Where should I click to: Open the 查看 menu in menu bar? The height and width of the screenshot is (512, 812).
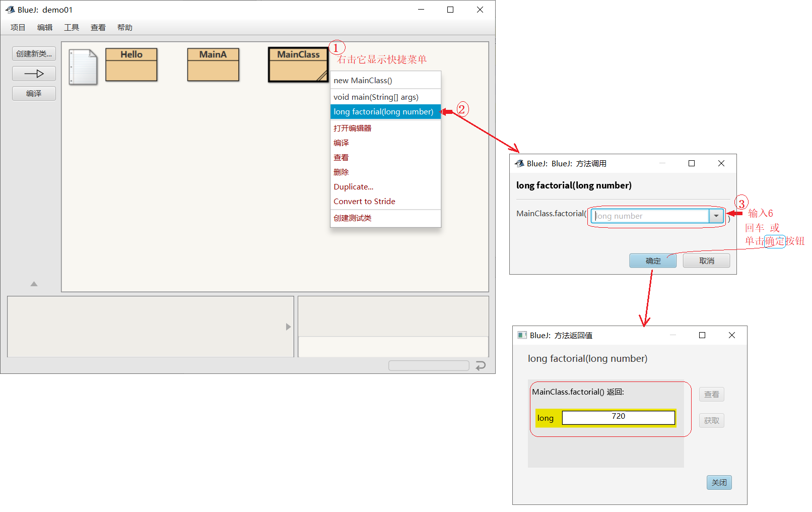[x=98, y=28]
